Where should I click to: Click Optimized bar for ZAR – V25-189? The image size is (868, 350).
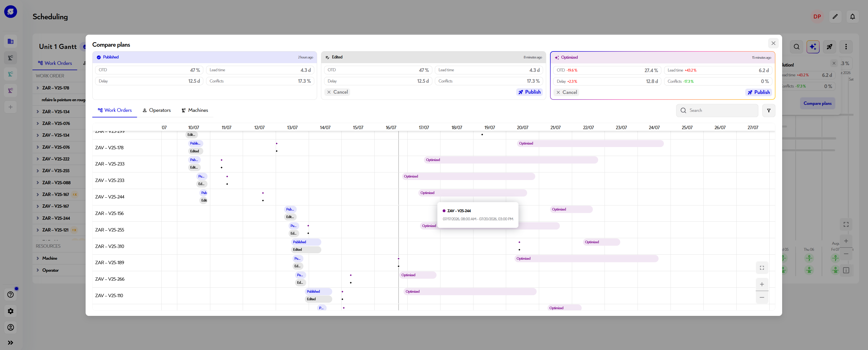(x=586, y=259)
